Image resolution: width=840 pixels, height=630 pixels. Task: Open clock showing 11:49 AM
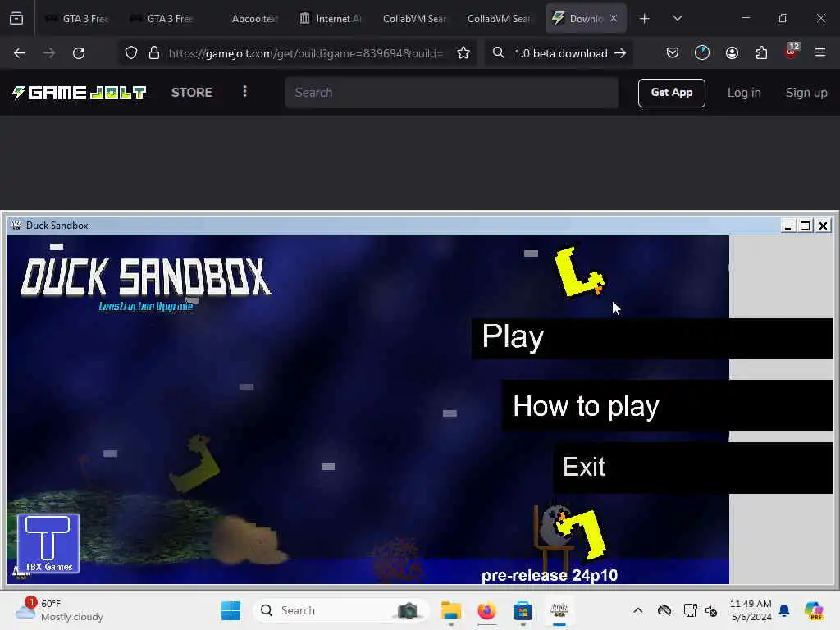(x=751, y=610)
